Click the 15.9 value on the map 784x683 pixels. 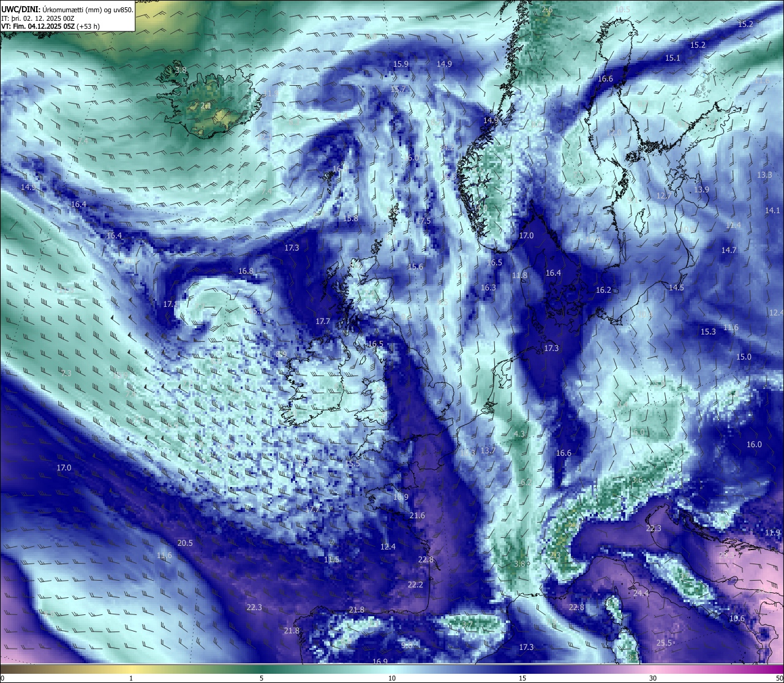point(401,64)
